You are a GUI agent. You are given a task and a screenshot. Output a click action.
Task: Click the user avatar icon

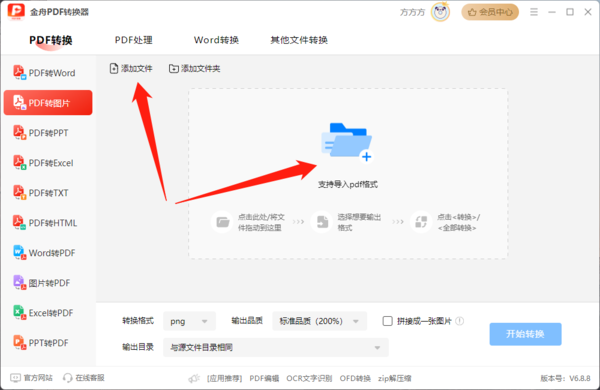click(440, 12)
